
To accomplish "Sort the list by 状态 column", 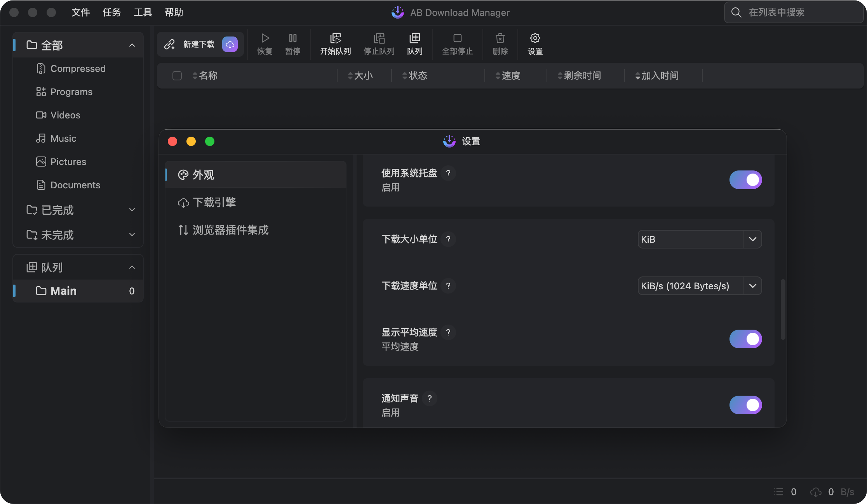I will pos(415,76).
